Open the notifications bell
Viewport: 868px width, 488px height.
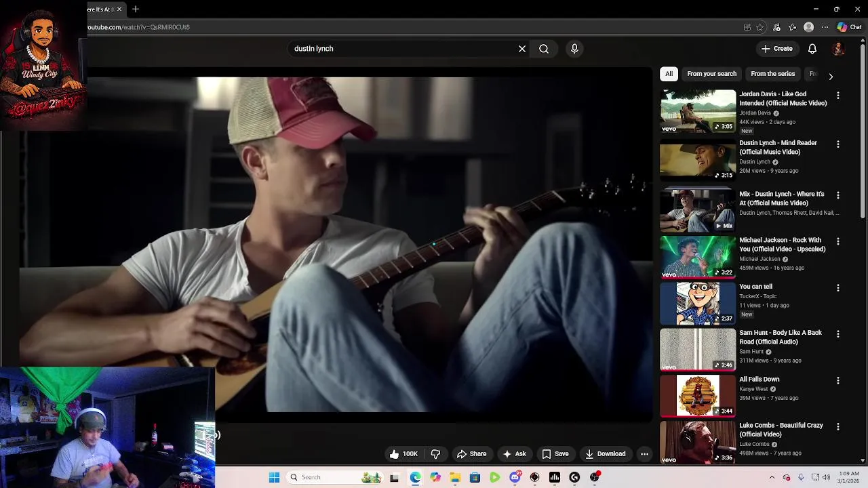click(812, 49)
